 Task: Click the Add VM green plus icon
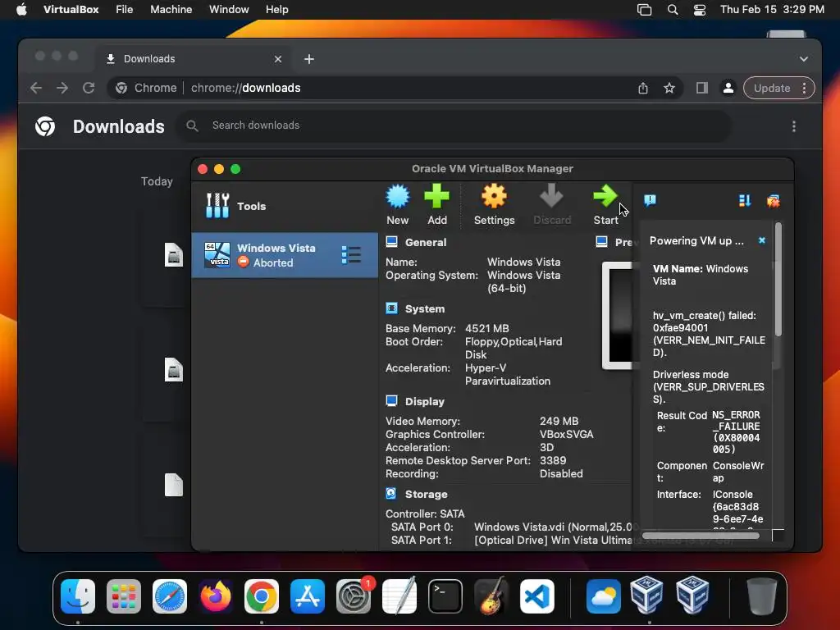tap(436, 197)
